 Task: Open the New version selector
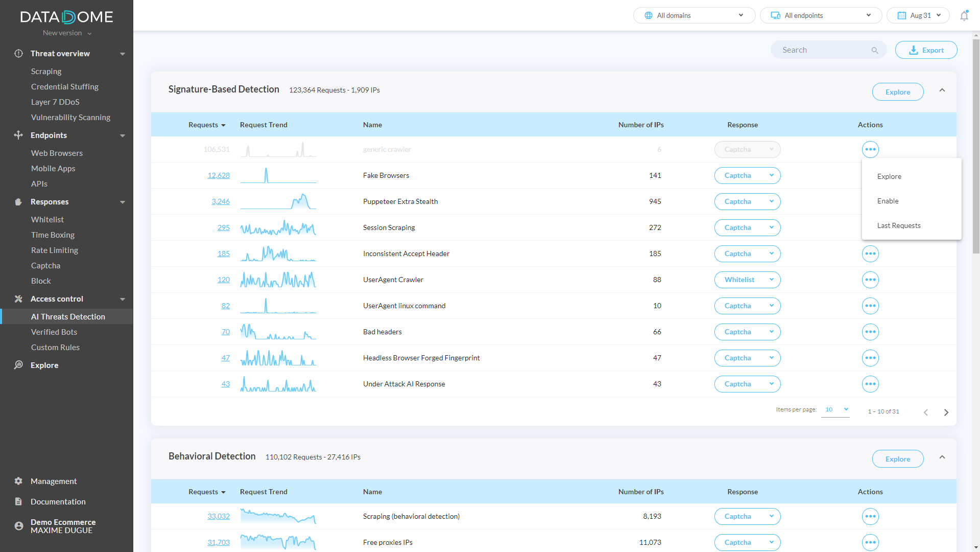67,33
